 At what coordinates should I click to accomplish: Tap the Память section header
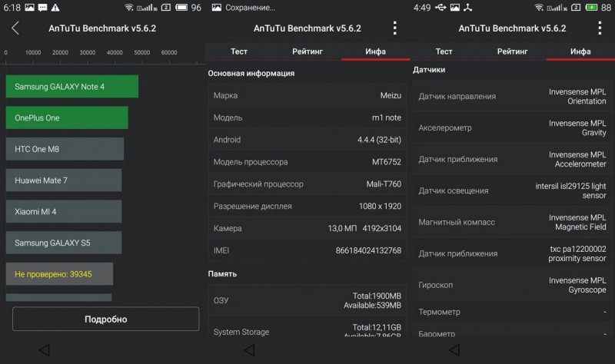pyautogui.click(x=222, y=274)
